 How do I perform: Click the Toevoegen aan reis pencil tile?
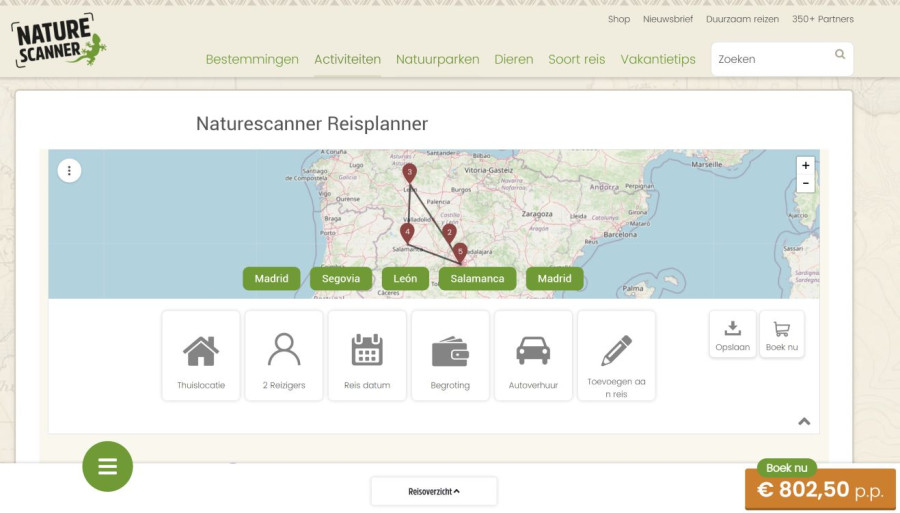coord(616,356)
